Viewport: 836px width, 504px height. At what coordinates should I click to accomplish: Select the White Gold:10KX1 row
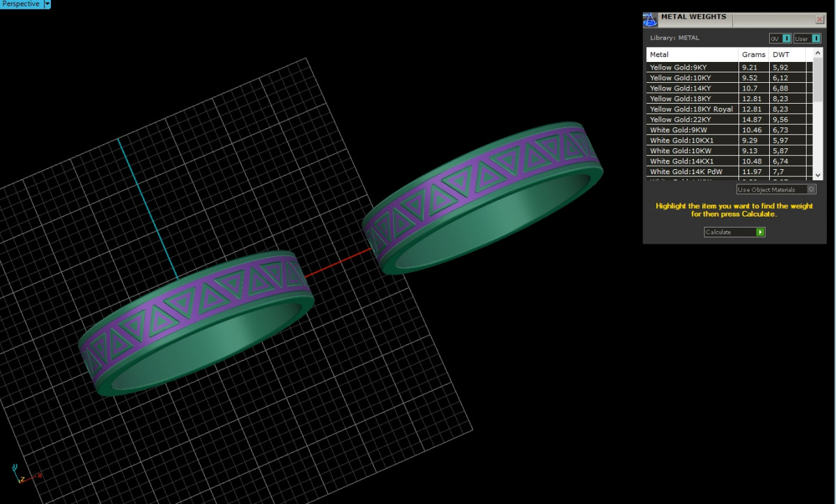(x=729, y=141)
